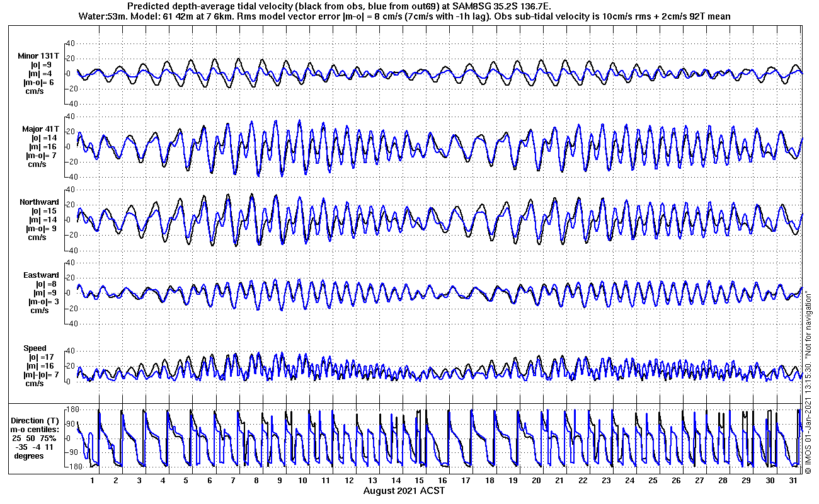This screenshot has width=819, height=504.
Task: Click day label '31' on the date axis
Action: pos(793,480)
